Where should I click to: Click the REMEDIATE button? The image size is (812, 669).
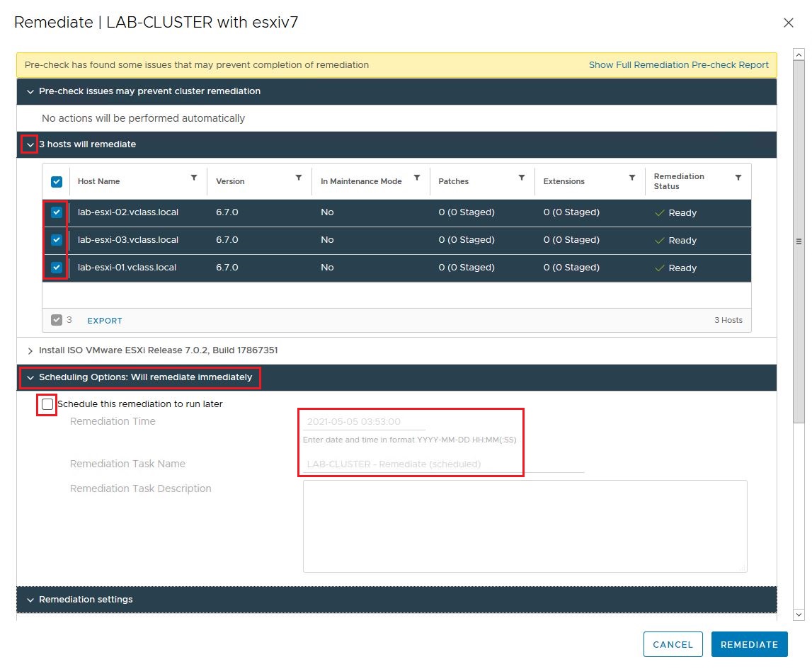click(x=749, y=644)
